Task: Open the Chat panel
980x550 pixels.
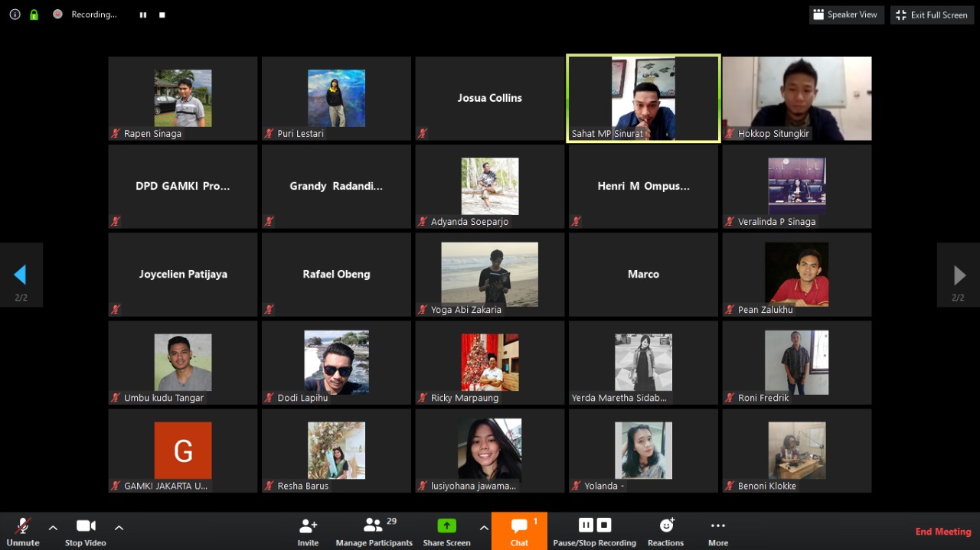Action: click(x=519, y=532)
